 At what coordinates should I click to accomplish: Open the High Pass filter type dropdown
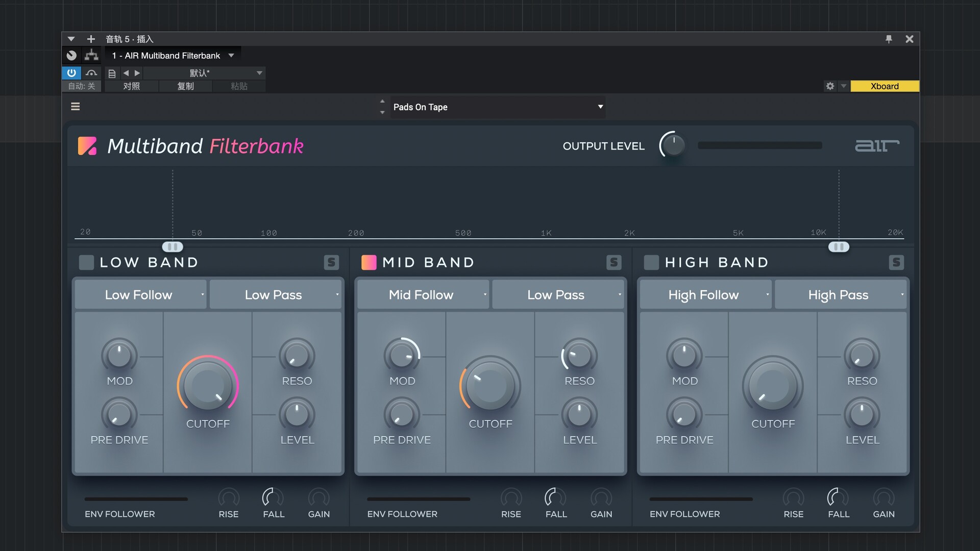click(x=840, y=295)
